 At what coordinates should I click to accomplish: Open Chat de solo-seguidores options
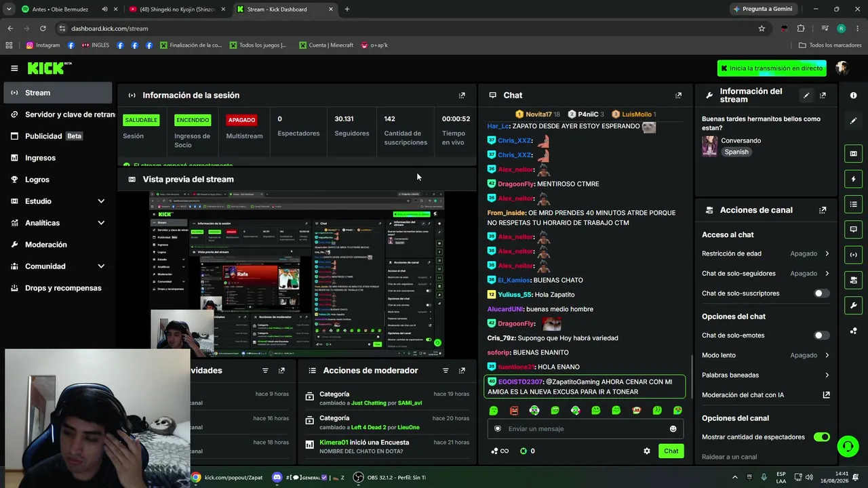(766, 274)
